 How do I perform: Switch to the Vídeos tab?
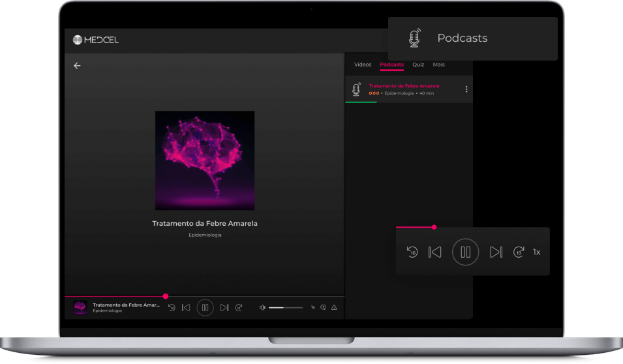pos(363,65)
